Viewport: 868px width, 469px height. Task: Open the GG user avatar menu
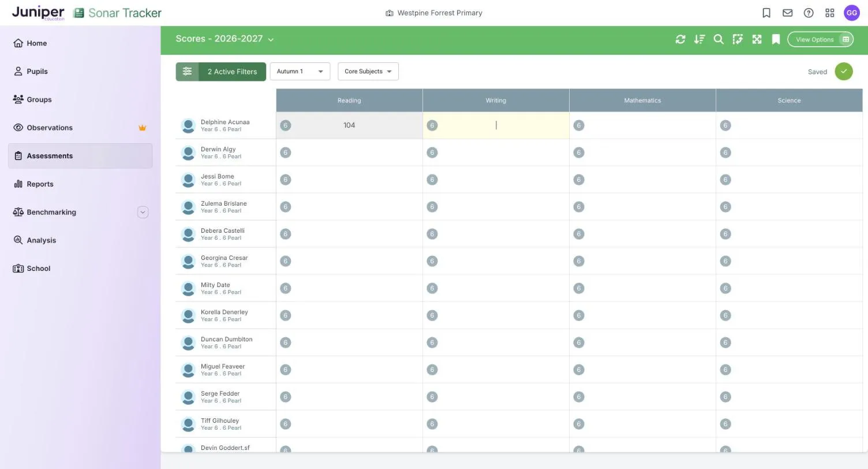pos(852,13)
